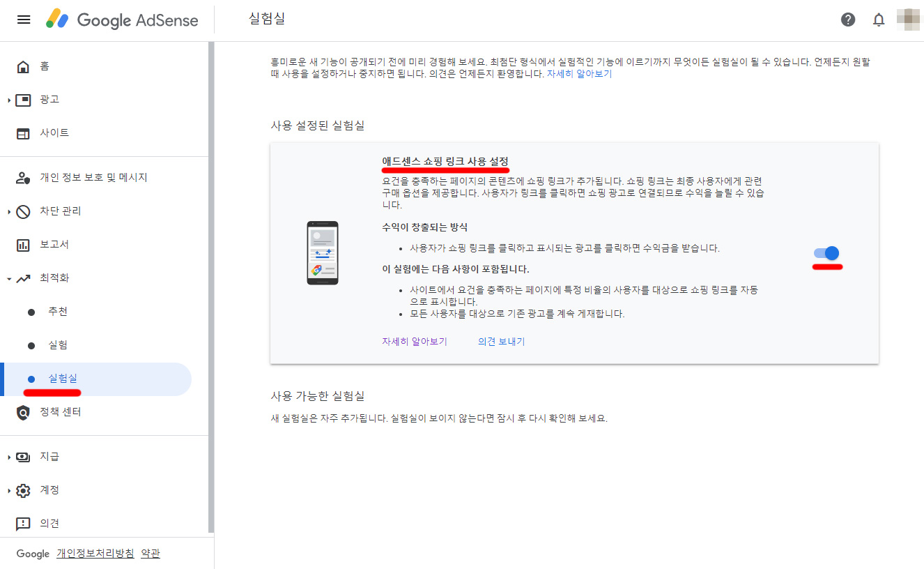The width and height of the screenshot is (924, 569).
Task: Click the 개인 정보 보호 및 메시지 icon
Action: point(23,178)
